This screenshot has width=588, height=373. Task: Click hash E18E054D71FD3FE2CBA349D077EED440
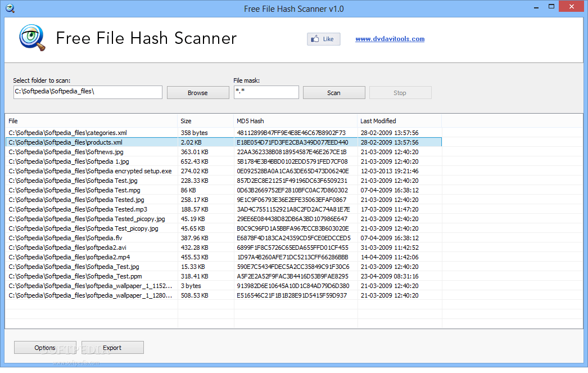click(292, 142)
